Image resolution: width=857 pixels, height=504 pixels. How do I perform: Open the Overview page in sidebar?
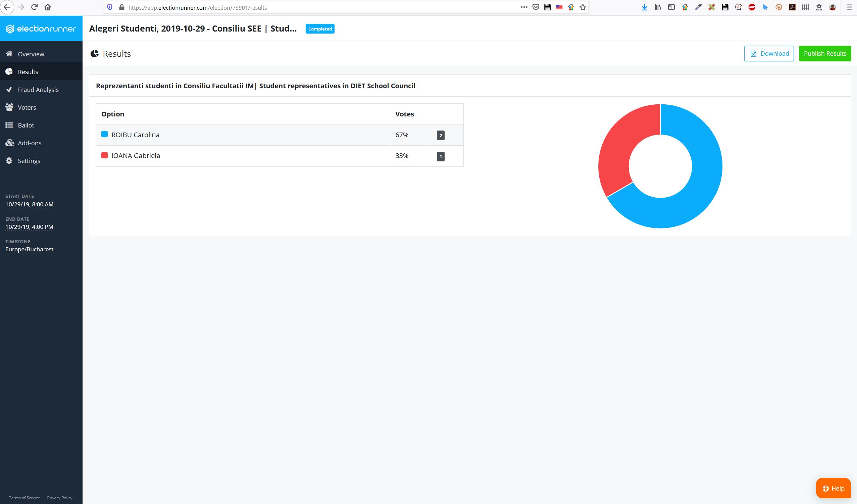pos(41,54)
